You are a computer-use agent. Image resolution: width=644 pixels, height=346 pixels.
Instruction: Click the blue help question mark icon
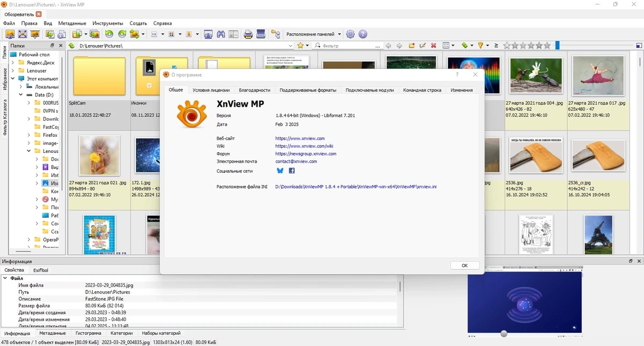[x=363, y=34]
